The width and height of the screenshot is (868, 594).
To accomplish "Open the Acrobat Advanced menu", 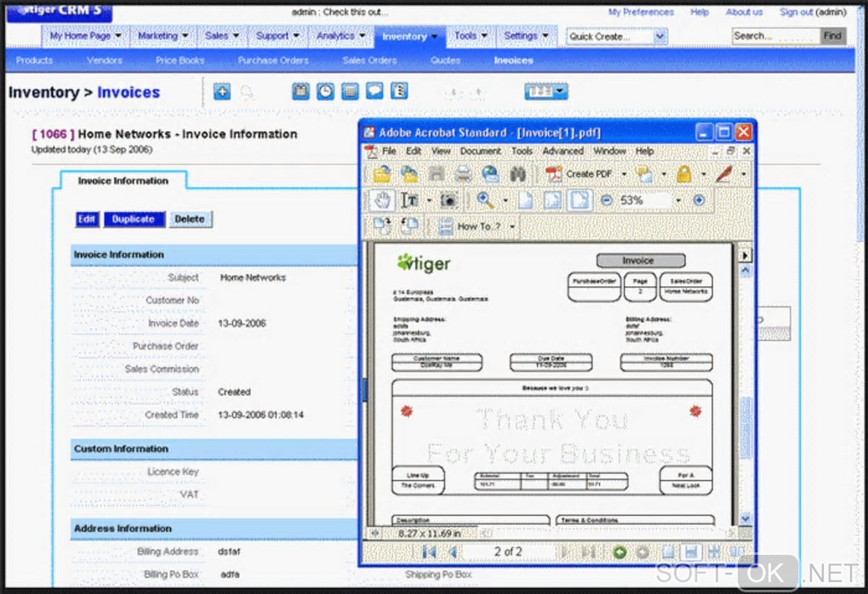I will point(563,151).
